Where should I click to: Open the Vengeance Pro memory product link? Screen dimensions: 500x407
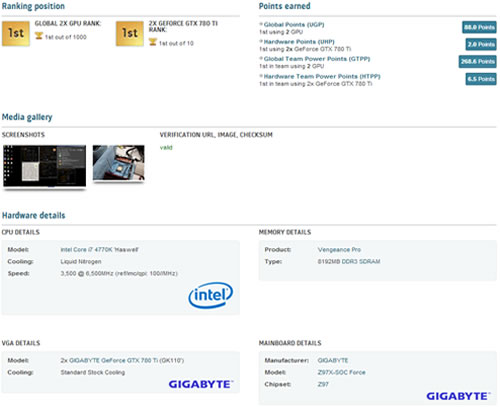click(339, 250)
